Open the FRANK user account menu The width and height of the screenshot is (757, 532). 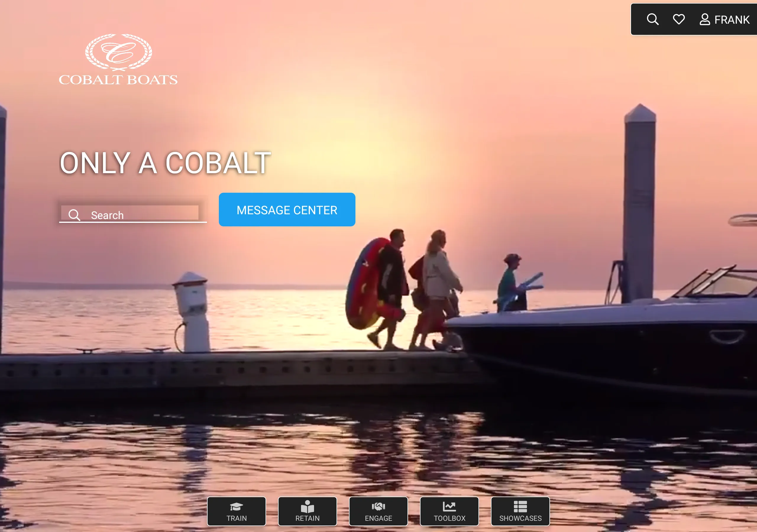tap(725, 20)
